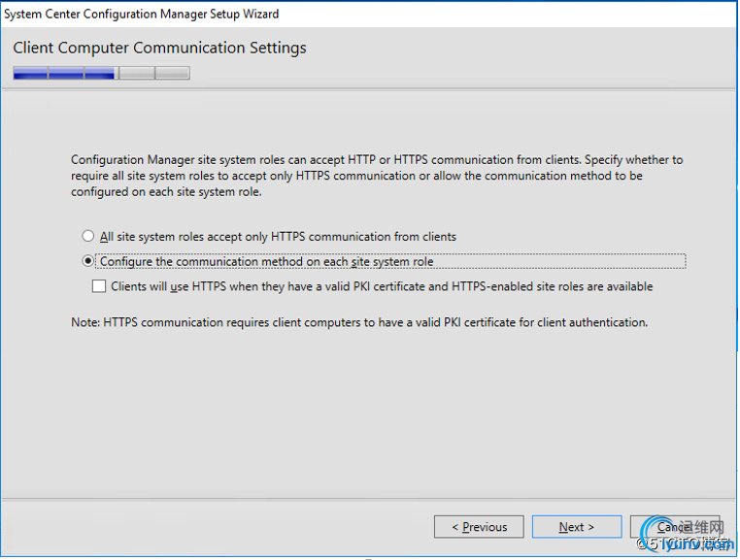The image size is (740, 560).
Task: Click the lyunv.com watermark logo text
Action: point(696,545)
